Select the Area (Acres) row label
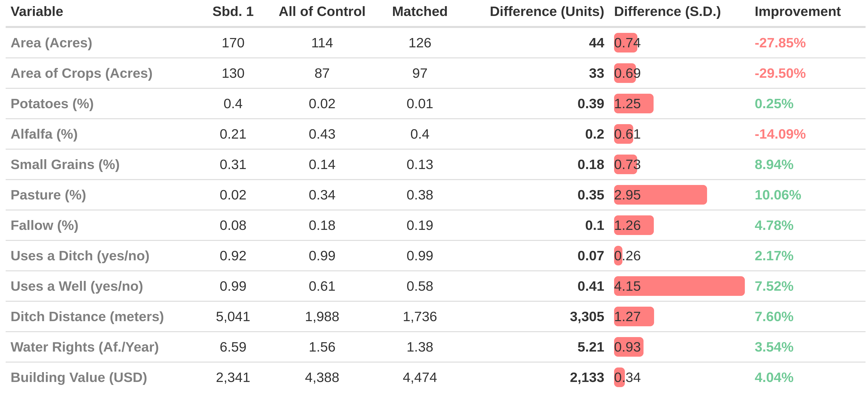The image size is (868, 393). [51, 43]
